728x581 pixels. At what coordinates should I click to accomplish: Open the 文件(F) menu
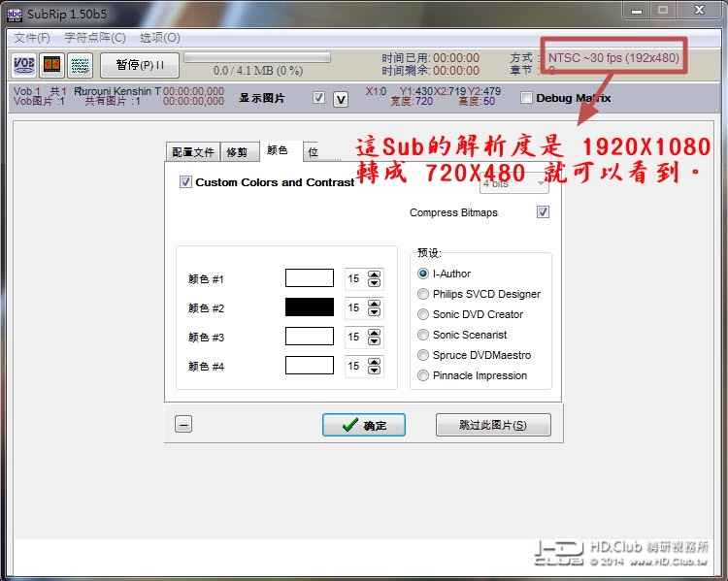(32, 38)
